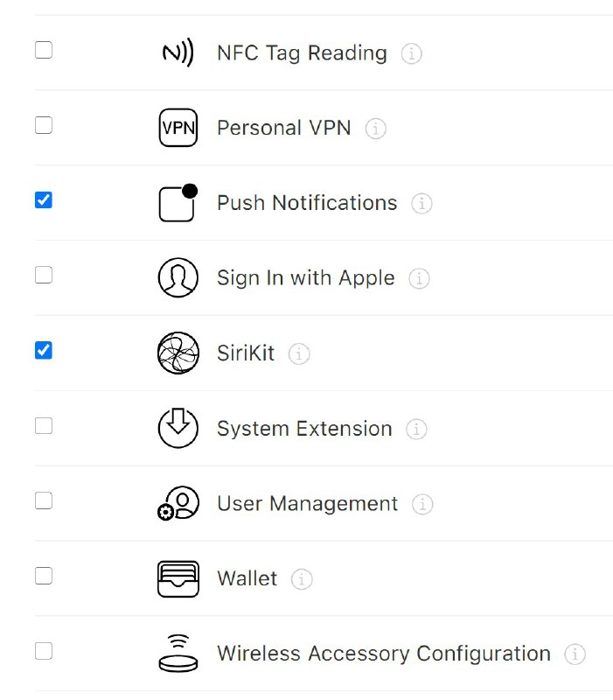Show info about Personal VPN
This screenshot has width=613, height=700.
click(376, 129)
